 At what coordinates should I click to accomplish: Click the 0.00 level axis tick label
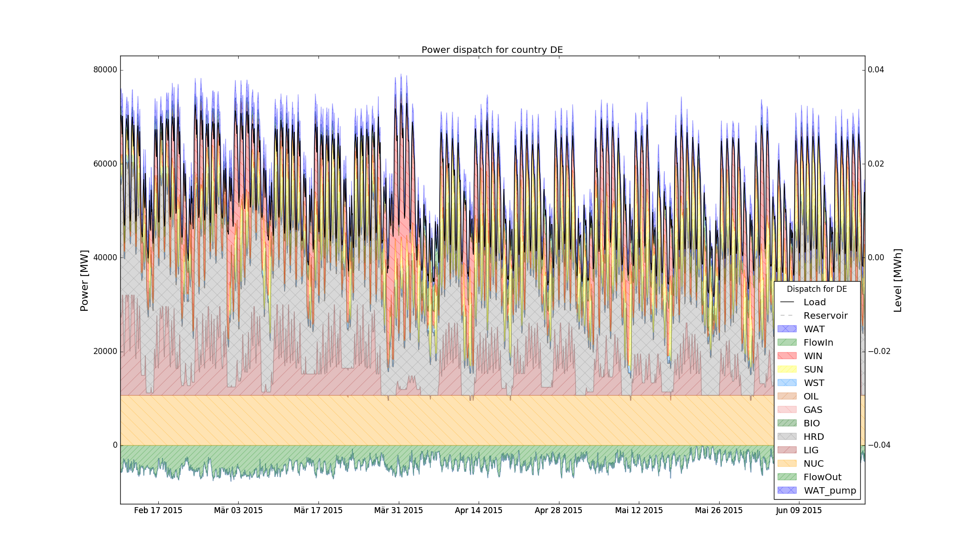pyautogui.click(x=876, y=257)
